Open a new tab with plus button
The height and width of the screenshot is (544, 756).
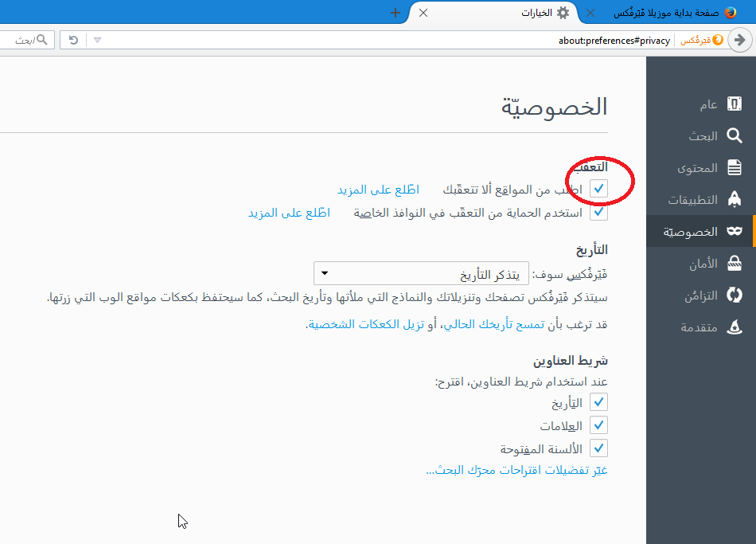pos(396,13)
